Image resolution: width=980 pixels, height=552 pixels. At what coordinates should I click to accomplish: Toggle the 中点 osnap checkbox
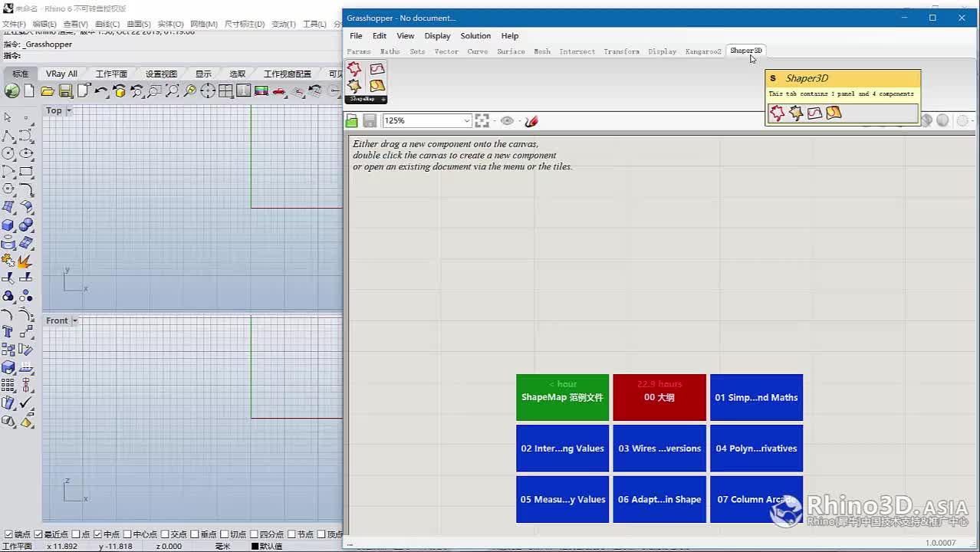click(x=97, y=534)
